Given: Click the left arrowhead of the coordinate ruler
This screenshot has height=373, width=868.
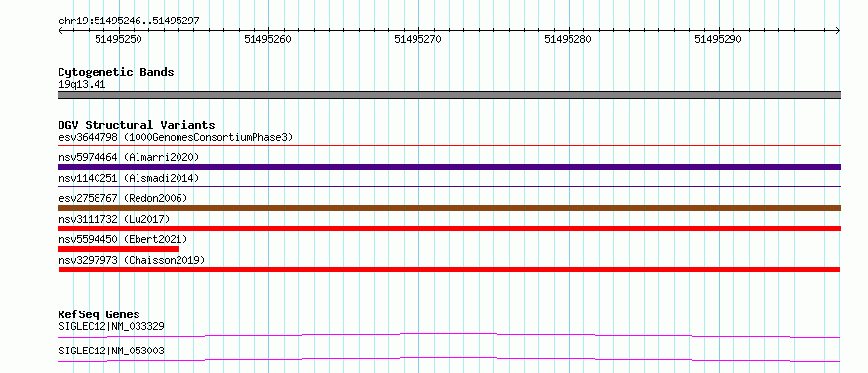Looking at the screenshot, I should tap(60, 31).
